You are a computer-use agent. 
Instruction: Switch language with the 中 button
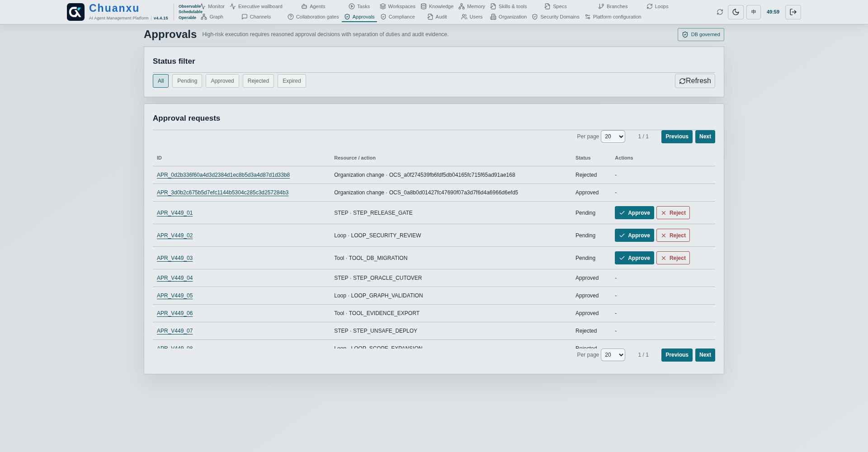754,12
